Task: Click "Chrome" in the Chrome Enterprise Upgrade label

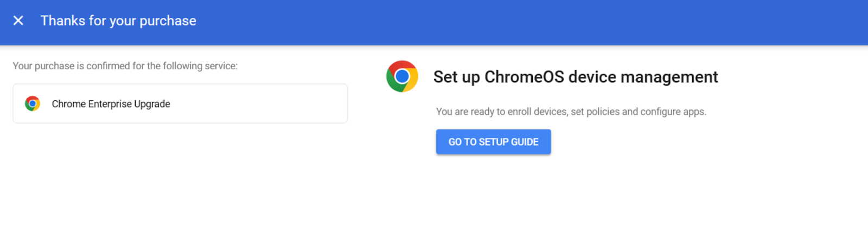Action: coord(68,104)
